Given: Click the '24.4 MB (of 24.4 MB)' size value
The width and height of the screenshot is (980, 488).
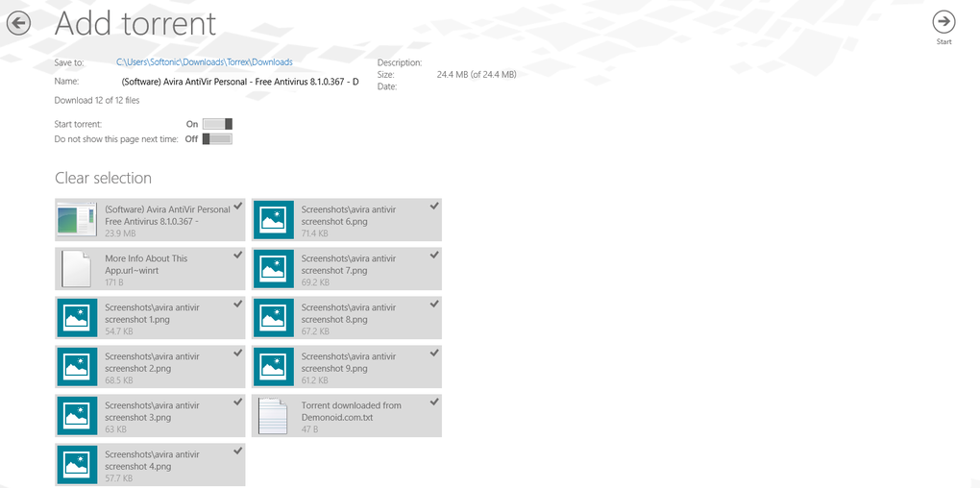Looking at the screenshot, I should tap(477, 74).
